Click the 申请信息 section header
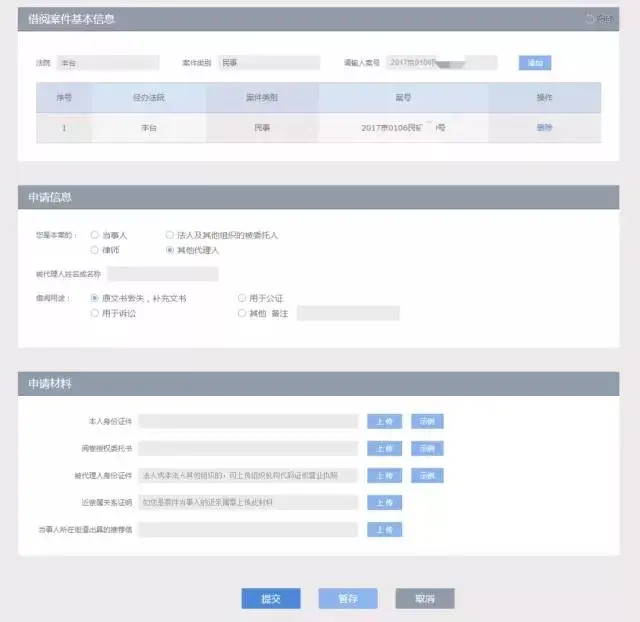The width and height of the screenshot is (640, 622). coord(318,197)
